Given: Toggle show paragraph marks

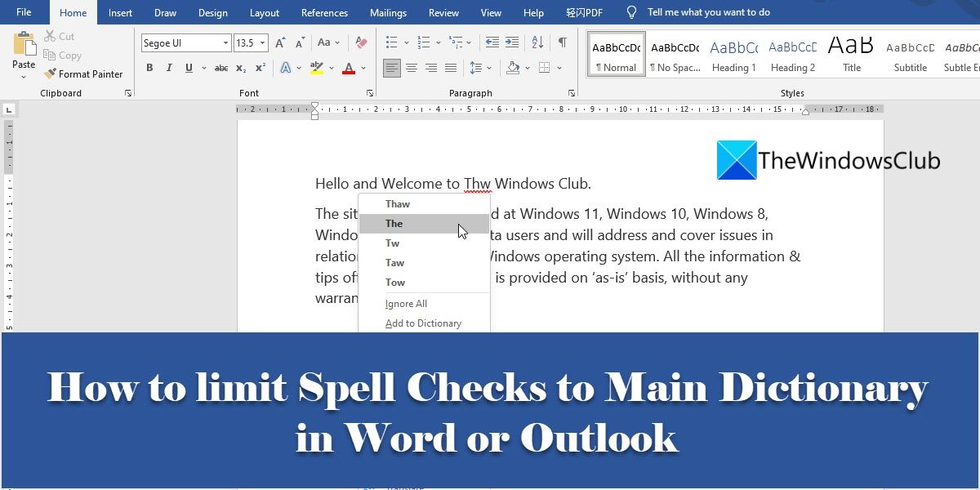Looking at the screenshot, I should (x=563, y=42).
